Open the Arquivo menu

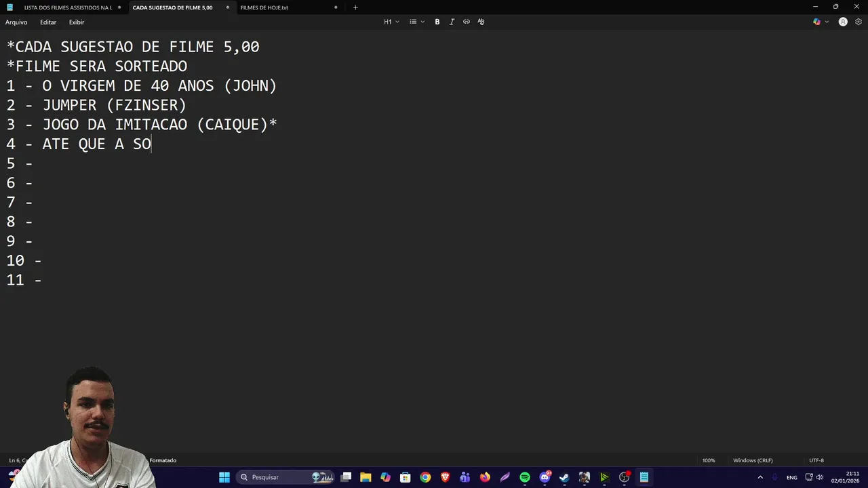pyautogui.click(x=16, y=22)
